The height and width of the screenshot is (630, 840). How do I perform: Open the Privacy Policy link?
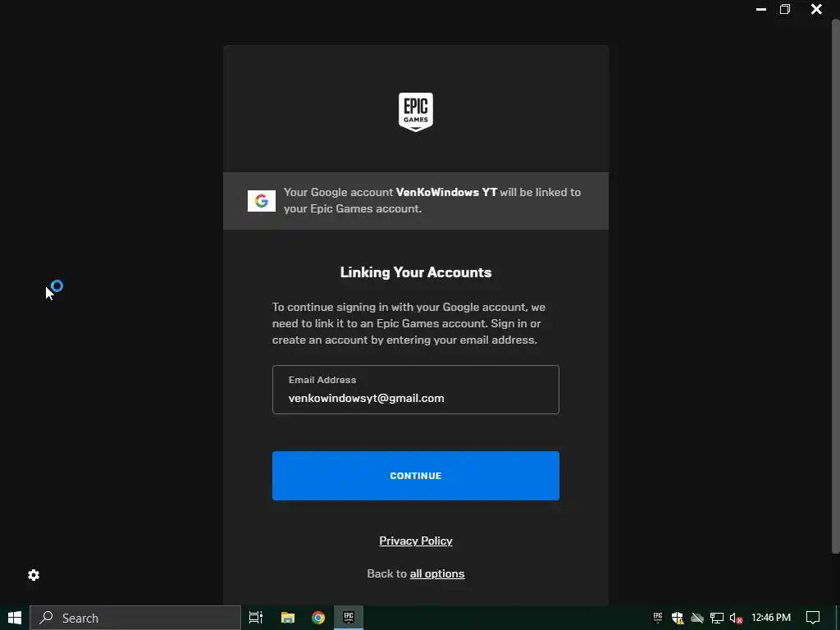click(x=416, y=541)
